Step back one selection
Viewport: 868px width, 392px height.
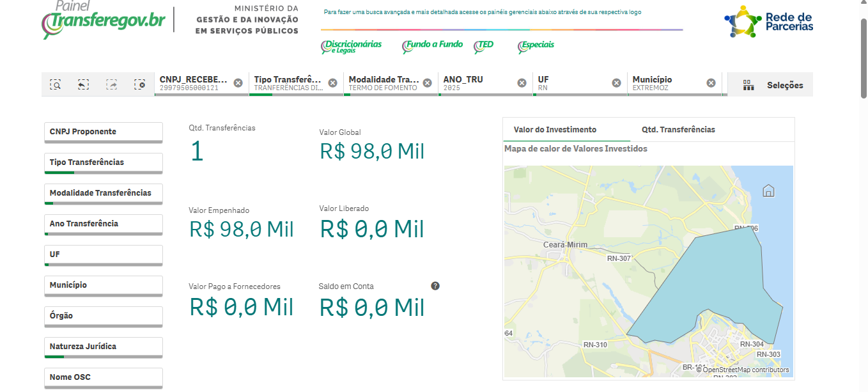pyautogui.click(x=83, y=84)
